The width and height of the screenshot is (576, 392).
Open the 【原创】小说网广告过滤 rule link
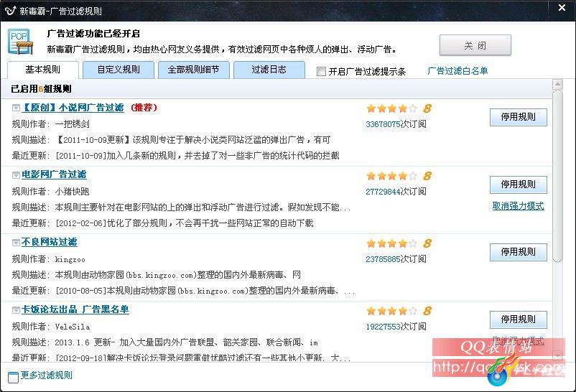pyautogui.click(x=73, y=108)
